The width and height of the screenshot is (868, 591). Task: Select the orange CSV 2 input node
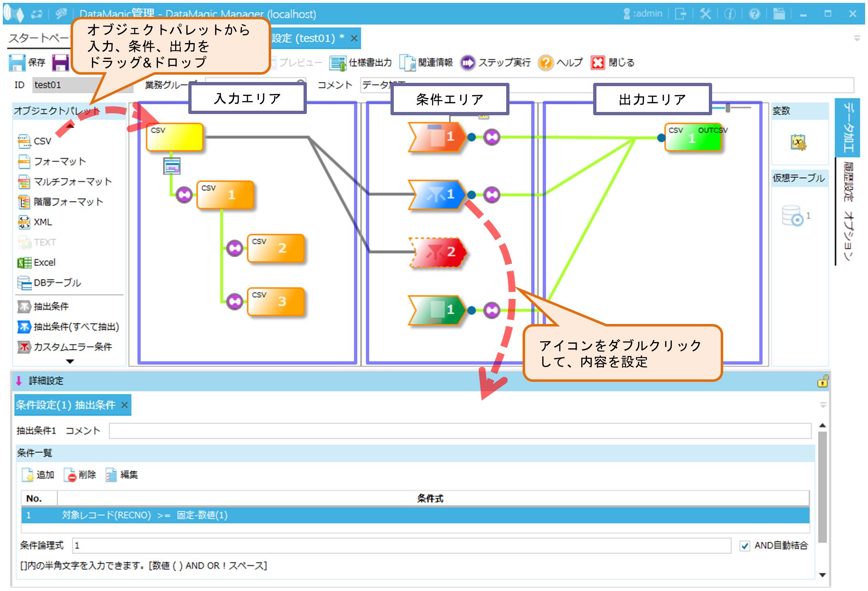pyautogui.click(x=276, y=249)
